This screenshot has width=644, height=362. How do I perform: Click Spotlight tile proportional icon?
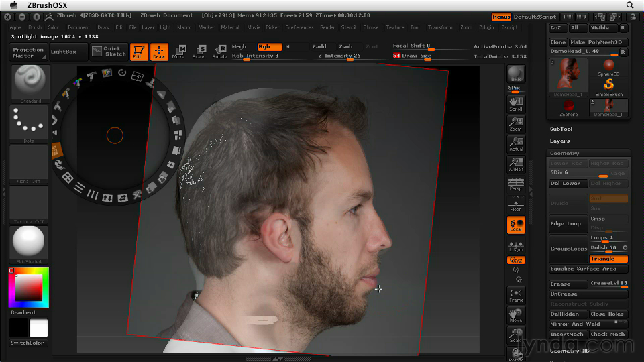(178, 135)
